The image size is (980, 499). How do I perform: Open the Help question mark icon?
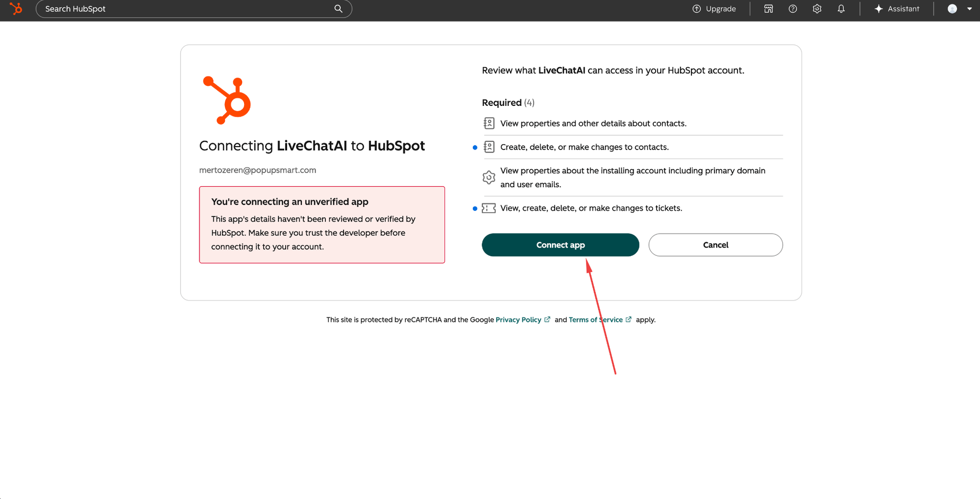pos(793,9)
